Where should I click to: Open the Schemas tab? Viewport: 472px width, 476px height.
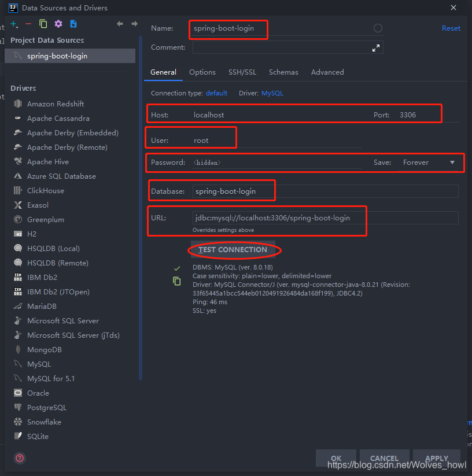click(x=283, y=72)
